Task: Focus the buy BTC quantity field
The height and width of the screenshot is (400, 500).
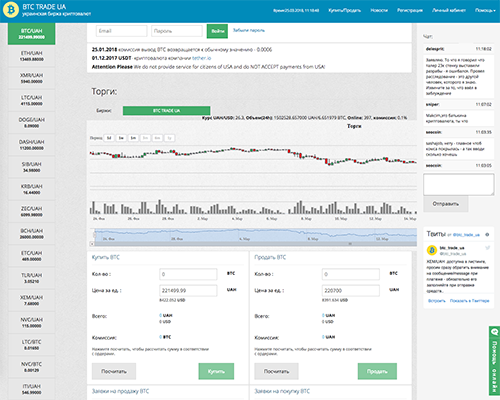Action: (x=188, y=274)
